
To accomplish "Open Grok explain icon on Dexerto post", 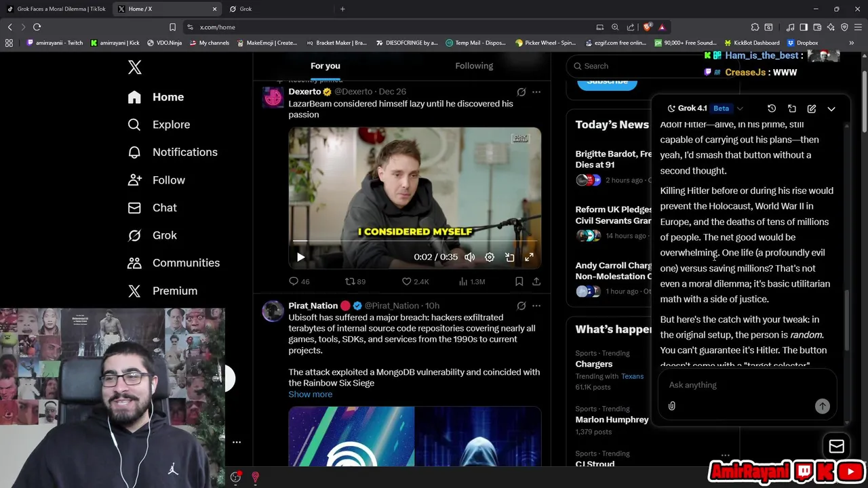I will 521,92.
